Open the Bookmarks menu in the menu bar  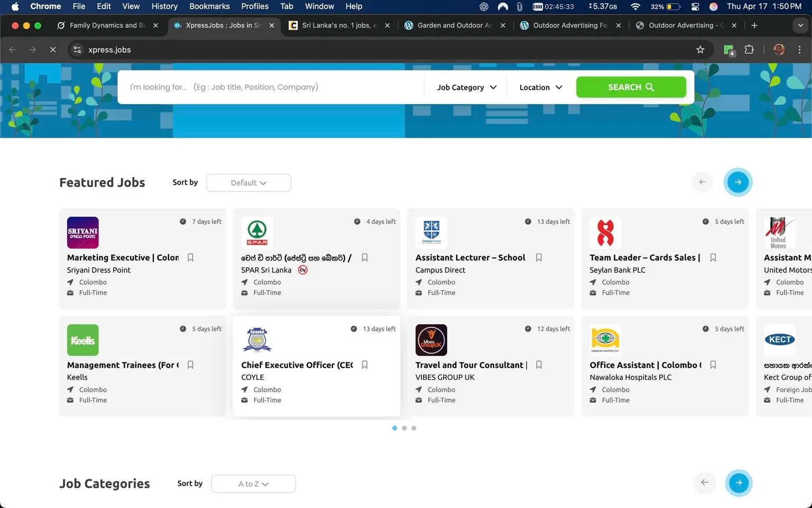(x=209, y=6)
